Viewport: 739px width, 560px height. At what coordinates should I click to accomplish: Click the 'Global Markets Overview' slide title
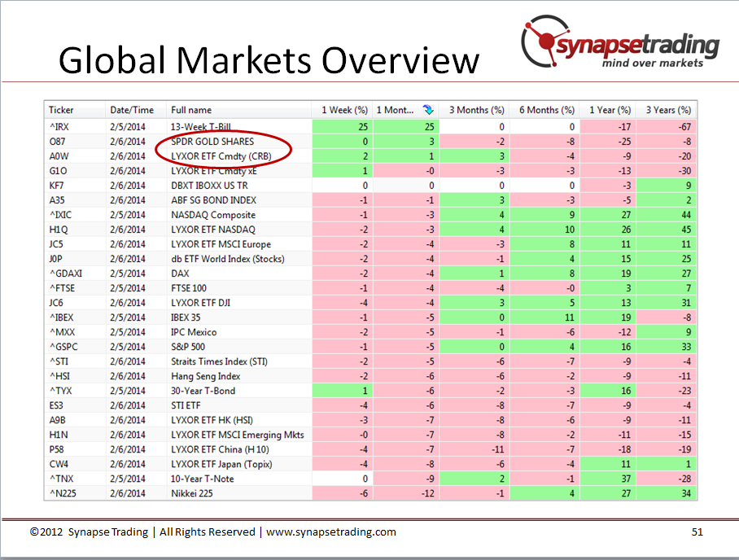[x=269, y=60]
